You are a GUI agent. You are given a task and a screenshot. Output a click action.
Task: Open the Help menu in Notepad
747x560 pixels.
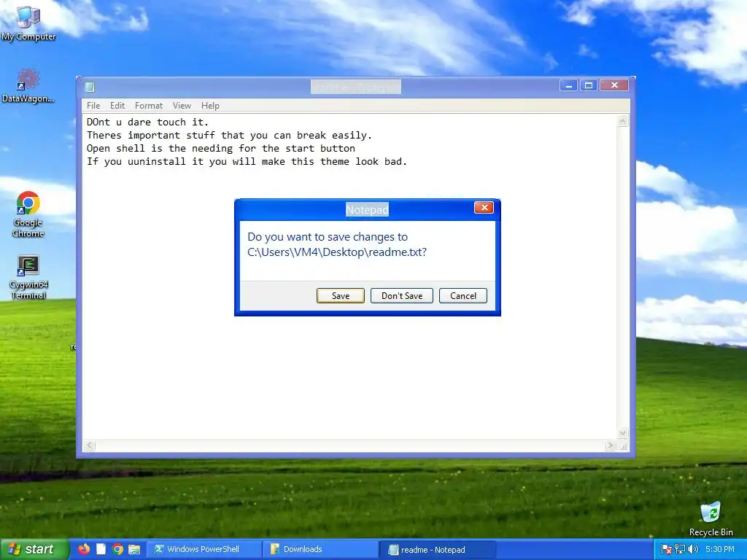point(210,106)
